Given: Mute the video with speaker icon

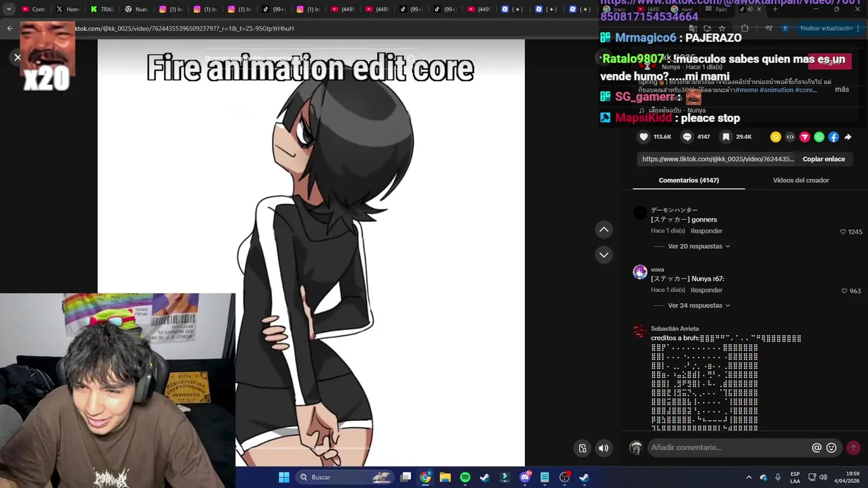Looking at the screenshot, I should click(x=604, y=448).
